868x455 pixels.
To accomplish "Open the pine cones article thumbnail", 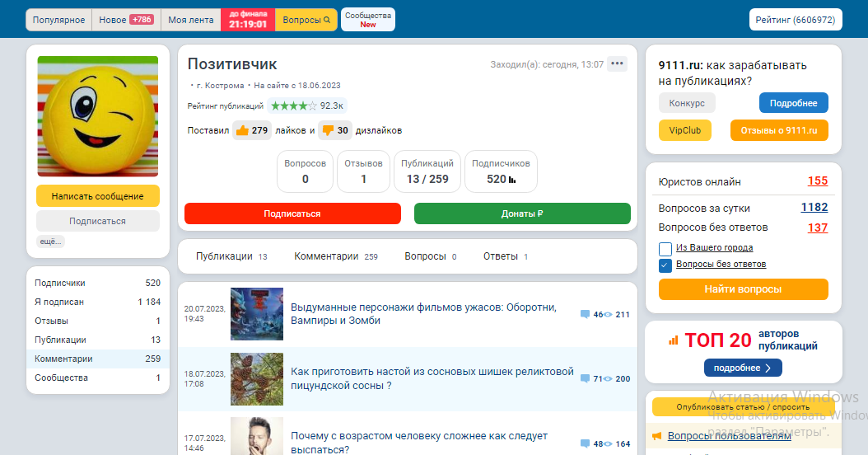I will pos(257,378).
